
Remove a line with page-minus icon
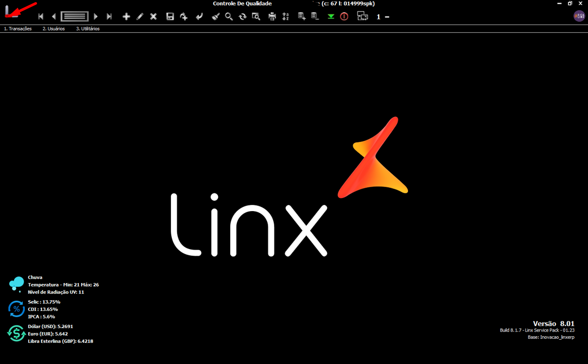(x=315, y=17)
